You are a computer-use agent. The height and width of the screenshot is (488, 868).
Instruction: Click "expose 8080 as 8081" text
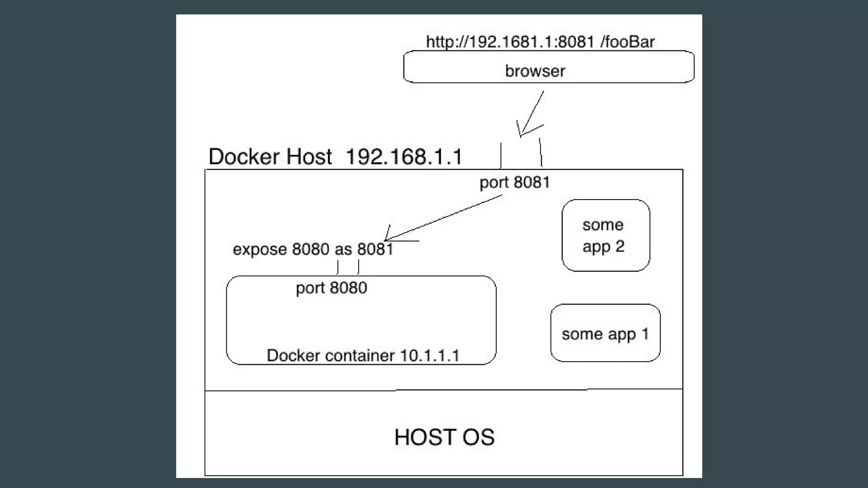[x=313, y=249]
